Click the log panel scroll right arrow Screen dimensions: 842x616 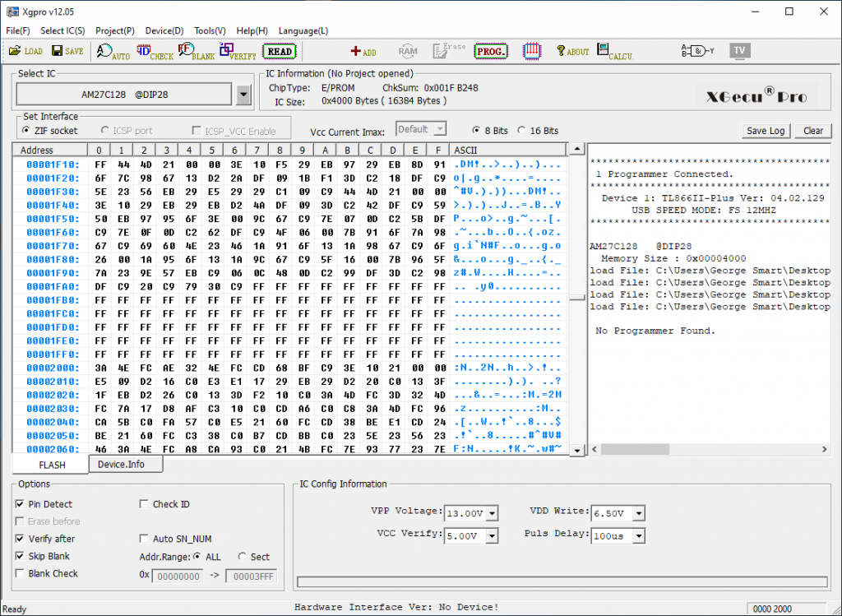click(824, 449)
